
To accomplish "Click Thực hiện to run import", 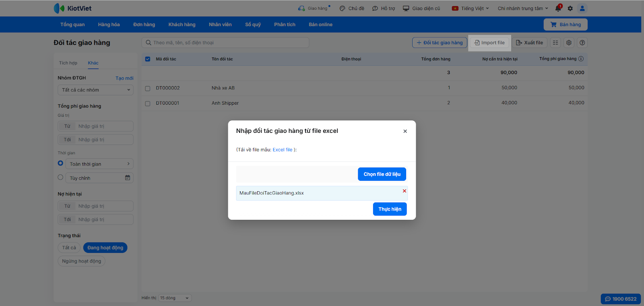I will click(390, 209).
